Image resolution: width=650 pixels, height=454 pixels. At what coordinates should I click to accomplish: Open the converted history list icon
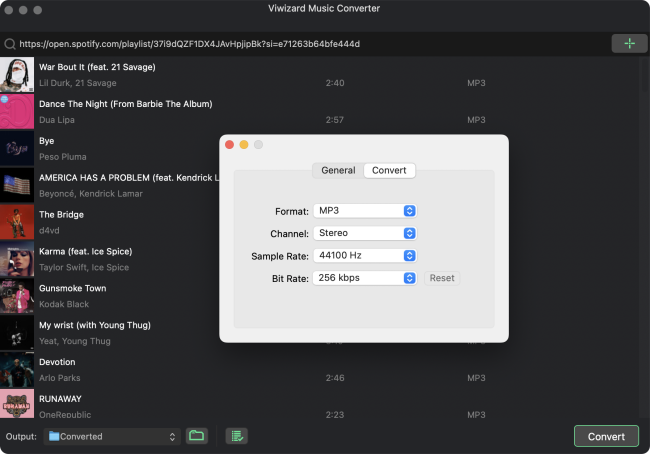(237, 436)
